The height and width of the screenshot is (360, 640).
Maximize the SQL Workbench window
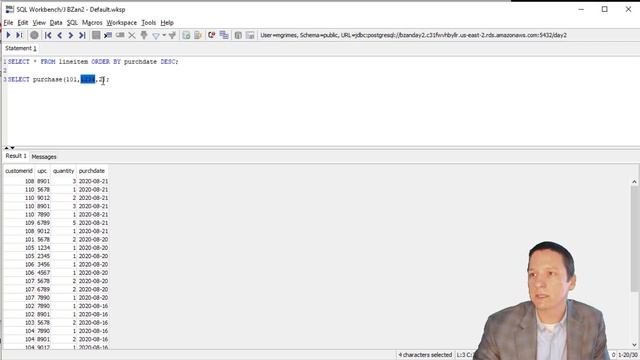[x=604, y=9]
